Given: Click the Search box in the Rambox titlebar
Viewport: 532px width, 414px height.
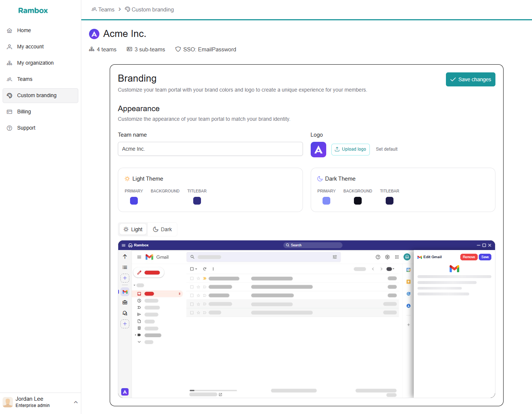Looking at the screenshot, I should pos(313,245).
